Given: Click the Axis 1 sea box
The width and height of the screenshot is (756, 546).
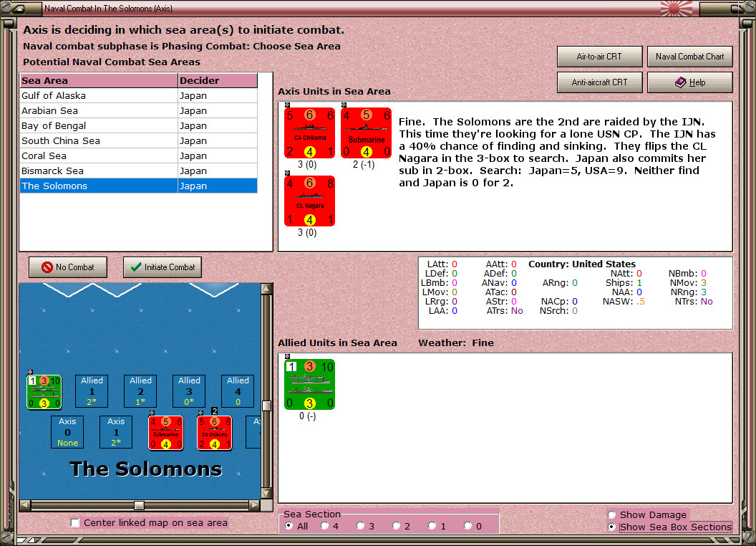Looking at the screenshot, I should pyautogui.click(x=116, y=432).
